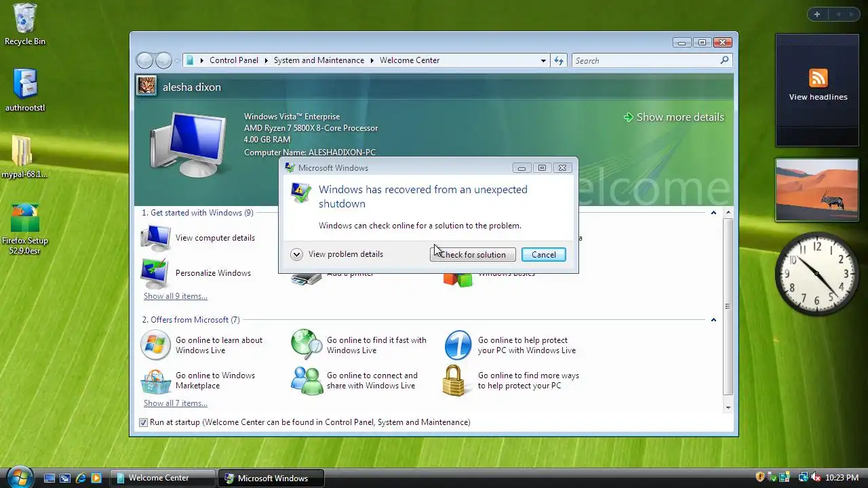
Task: Click the desert slideshow gadget picture
Action: pyautogui.click(x=817, y=190)
